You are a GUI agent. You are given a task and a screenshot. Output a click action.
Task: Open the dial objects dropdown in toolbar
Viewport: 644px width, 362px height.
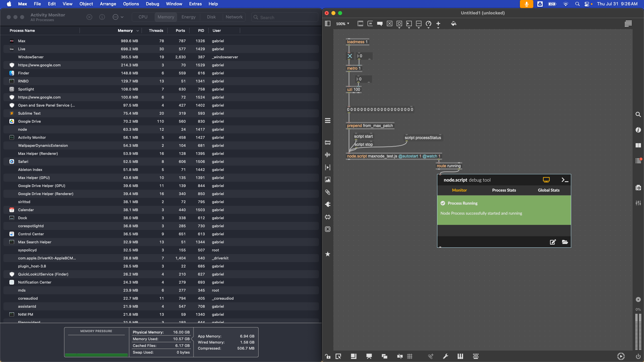click(x=428, y=24)
